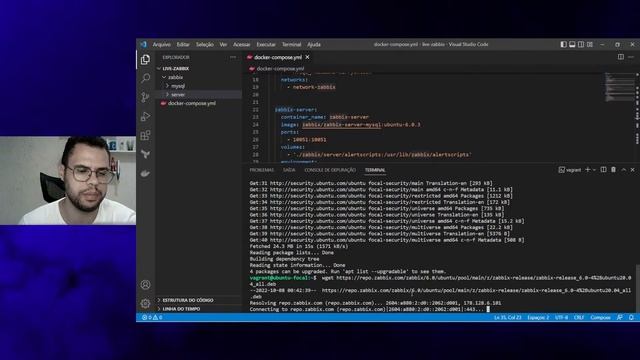640x360 pixels.
Task: Click docker-compose.yml breadcrumb item
Action: [280, 69]
